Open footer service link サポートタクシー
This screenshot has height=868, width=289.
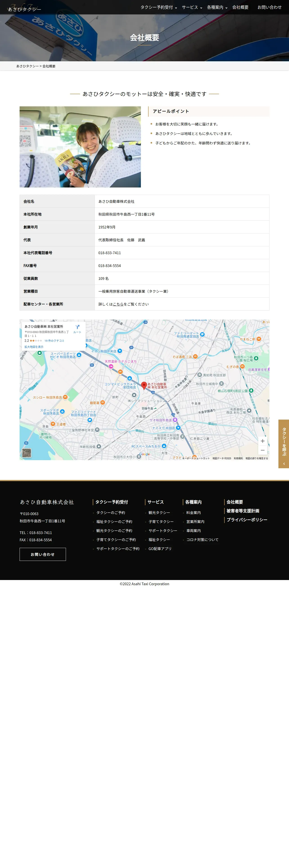(x=163, y=531)
